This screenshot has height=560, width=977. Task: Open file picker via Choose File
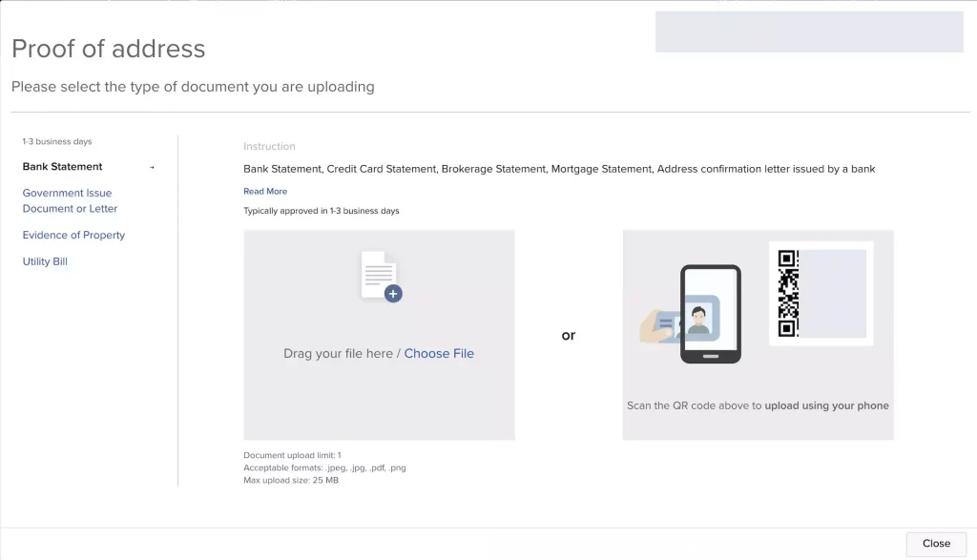[x=439, y=353]
